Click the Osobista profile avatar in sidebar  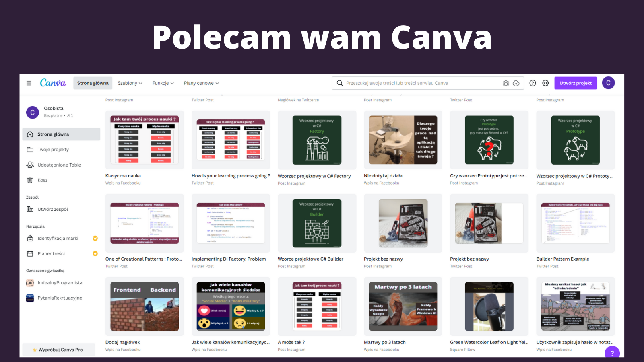point(33,113)
